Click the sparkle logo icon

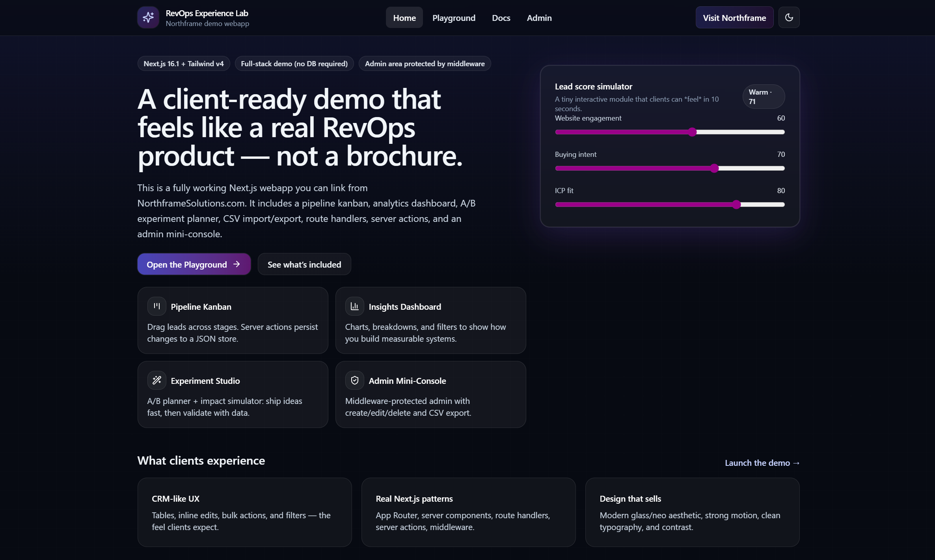point(148,17)
